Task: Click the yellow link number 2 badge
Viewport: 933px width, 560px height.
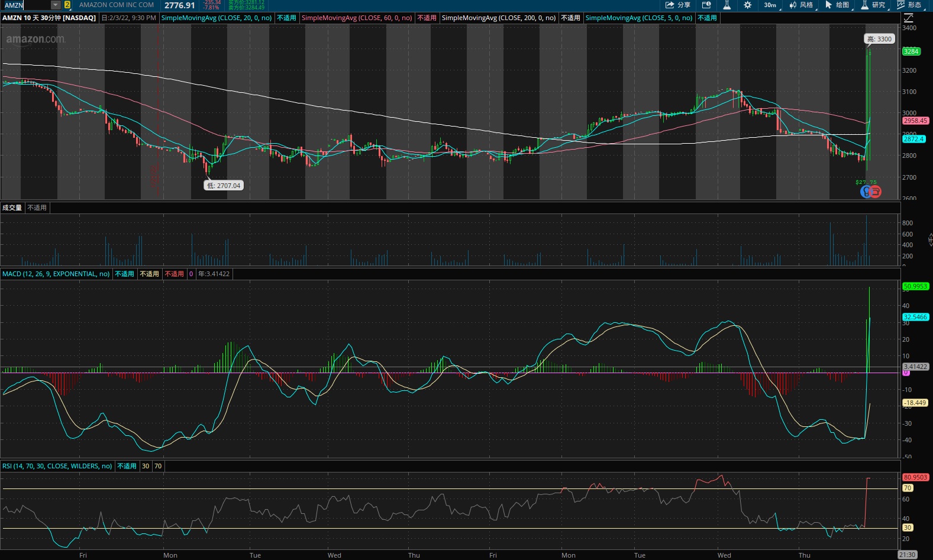Action: 67,5
